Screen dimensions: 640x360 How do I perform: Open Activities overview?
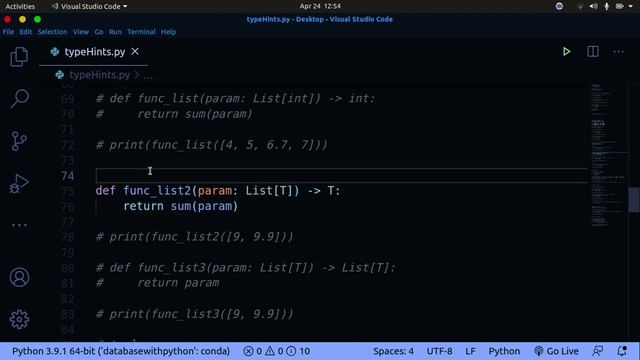tap(20, 6)
